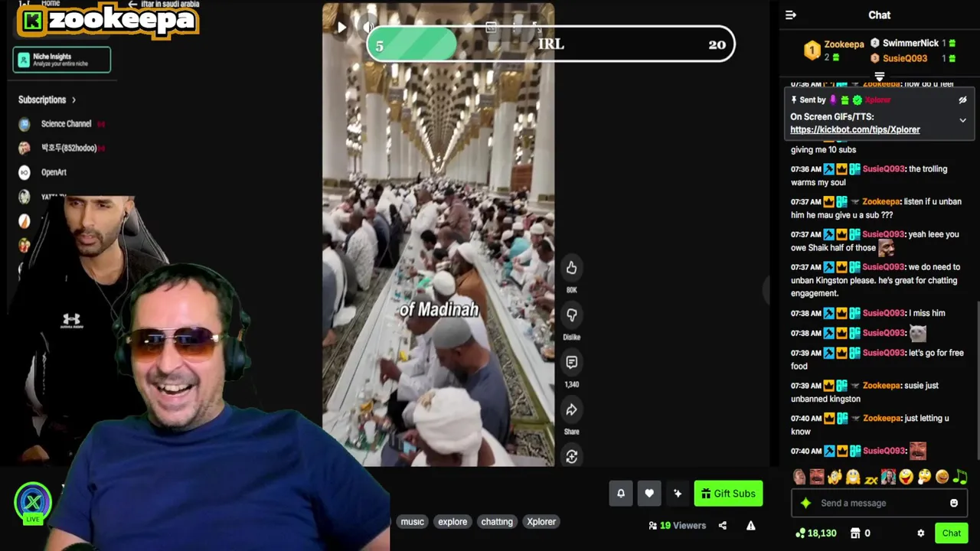Share the stream using the share icon
This screenshot has height=551, width=980.
tap(723, 526)
